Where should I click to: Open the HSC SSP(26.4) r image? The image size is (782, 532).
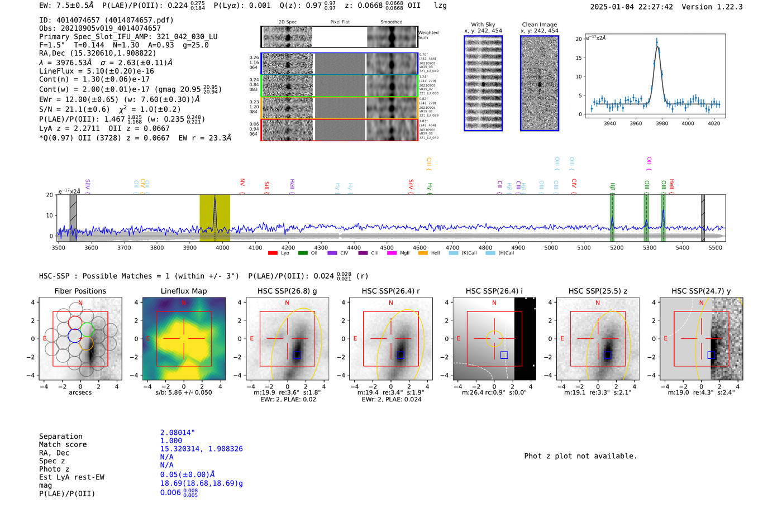(390, 339)
